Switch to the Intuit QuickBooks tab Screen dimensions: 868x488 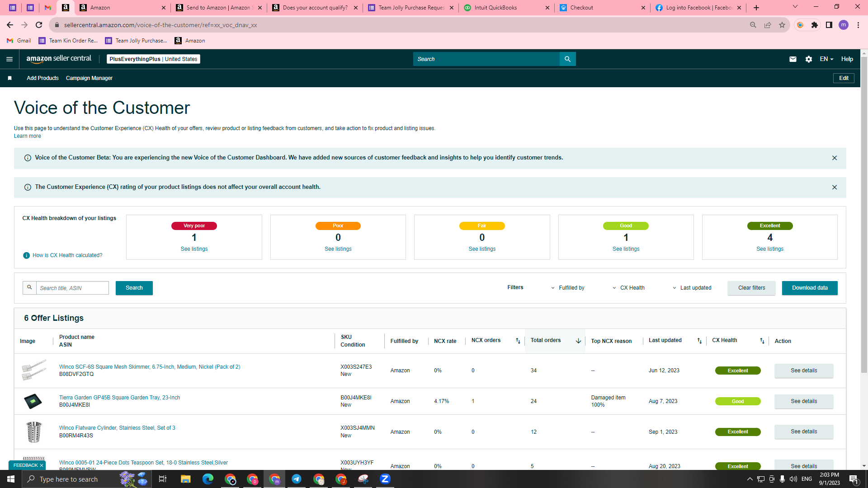click(506, 8)
